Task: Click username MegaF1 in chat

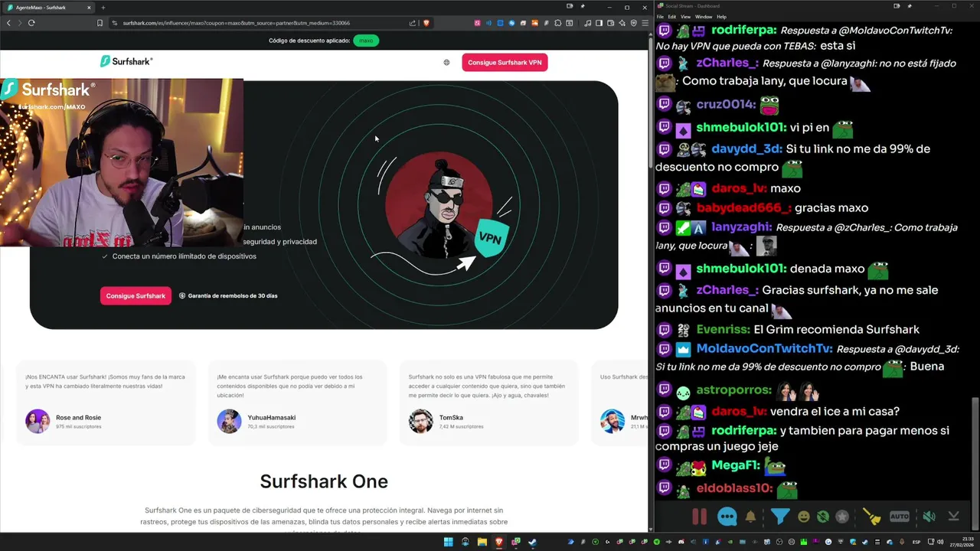Action: coord(735,465)
